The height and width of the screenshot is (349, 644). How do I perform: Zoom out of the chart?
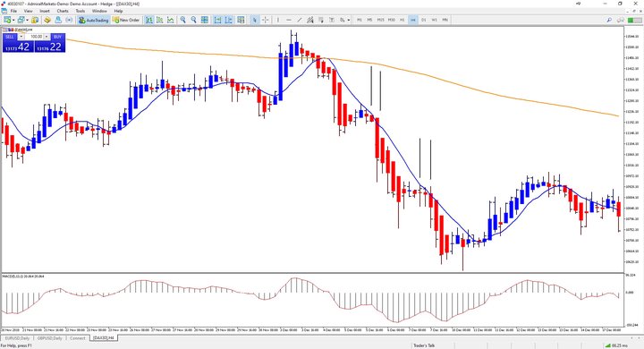click(193, 20)
